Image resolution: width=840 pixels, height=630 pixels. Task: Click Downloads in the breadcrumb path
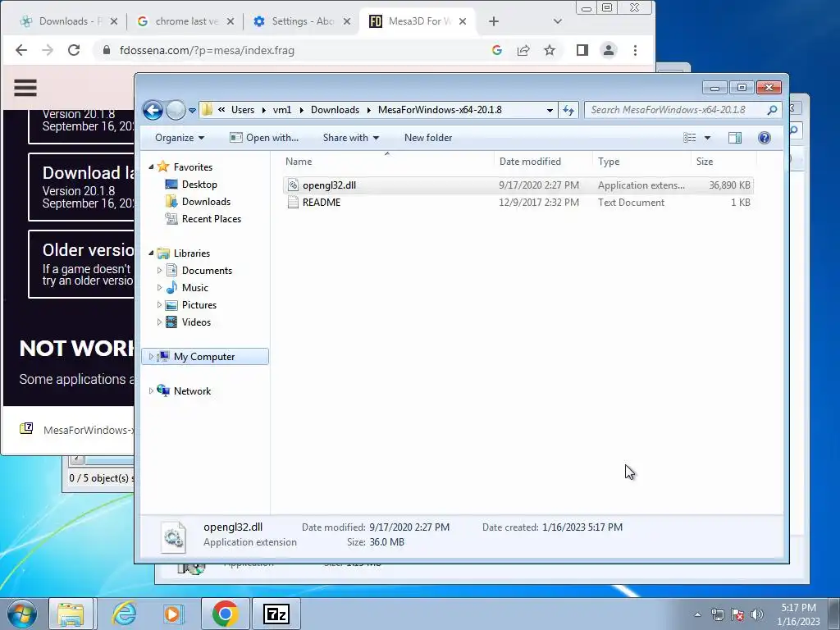coord(335,110)
